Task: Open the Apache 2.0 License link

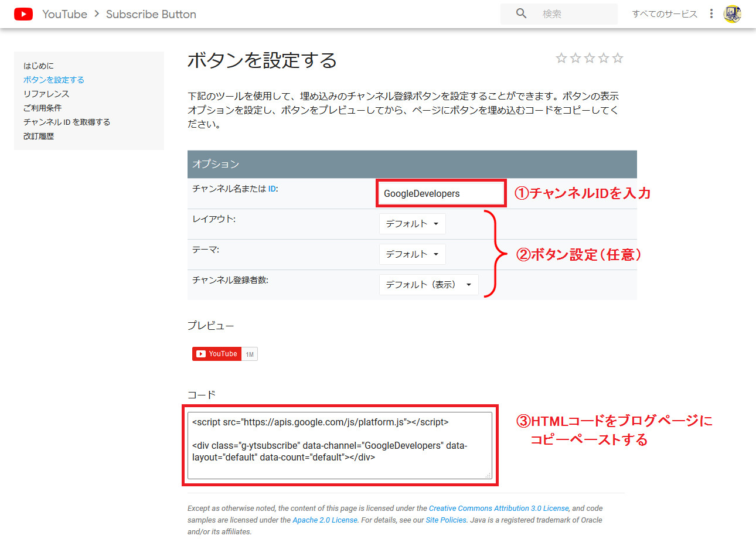Action: (x=325, y=520)
